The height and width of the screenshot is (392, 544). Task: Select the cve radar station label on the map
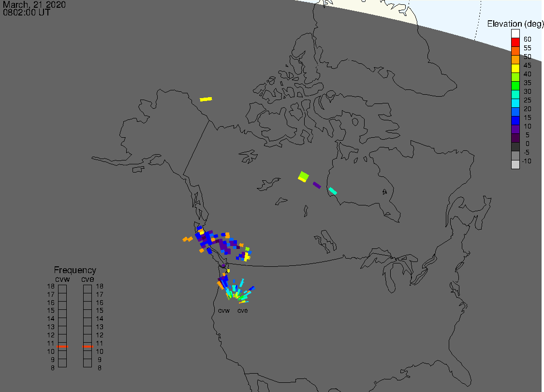pyautogui.click(x=242, y=311)
